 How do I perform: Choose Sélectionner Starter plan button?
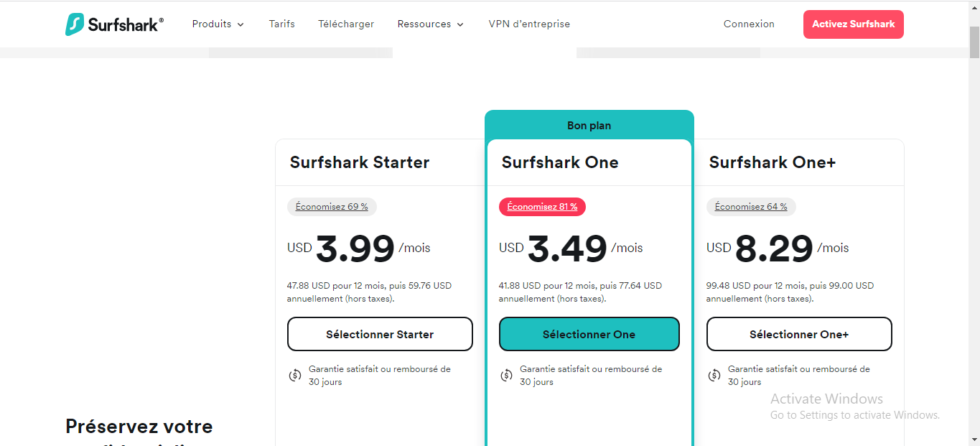point(380,334)
